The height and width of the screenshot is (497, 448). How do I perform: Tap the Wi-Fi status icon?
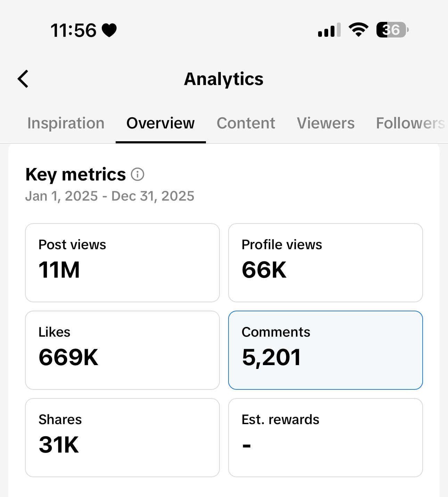[358, 31]
